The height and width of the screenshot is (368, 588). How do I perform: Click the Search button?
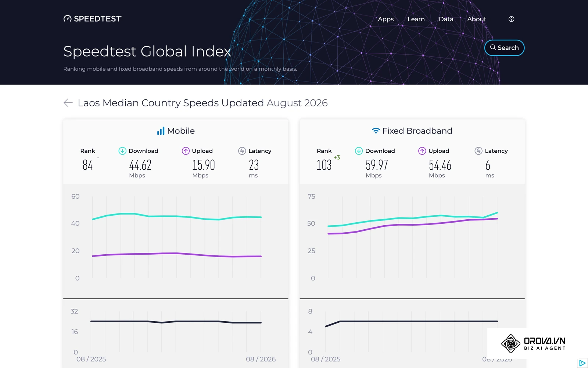(x=504, y=48)
